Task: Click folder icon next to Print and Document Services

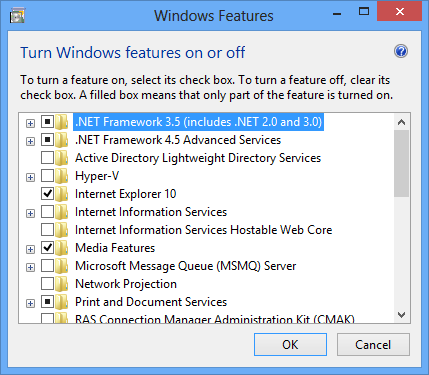Action: [x=62, y=302]
